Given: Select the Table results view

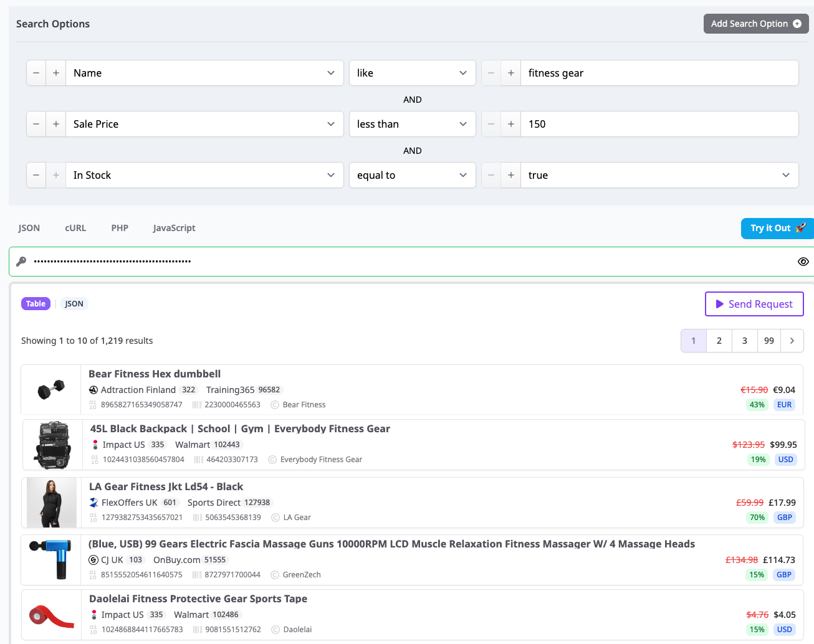Looking at the screenshot, I should tap(36, 304).
